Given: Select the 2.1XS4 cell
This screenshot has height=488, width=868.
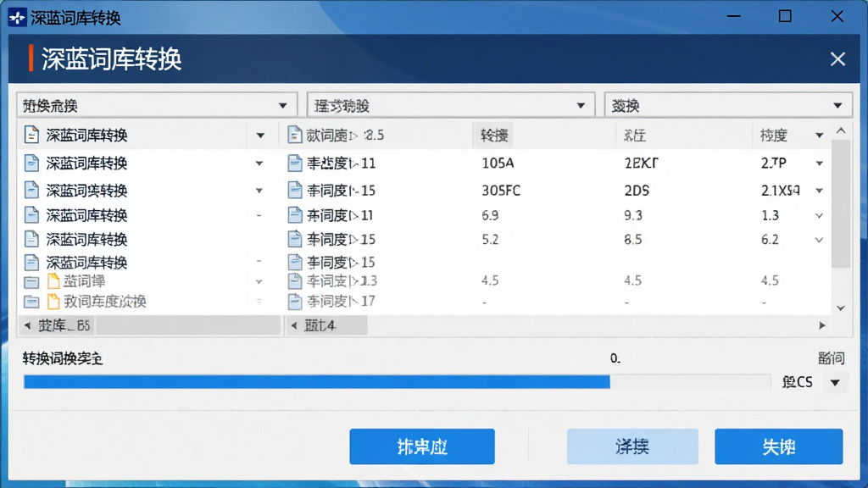Looking at the screenshot, I should point(781,191).
